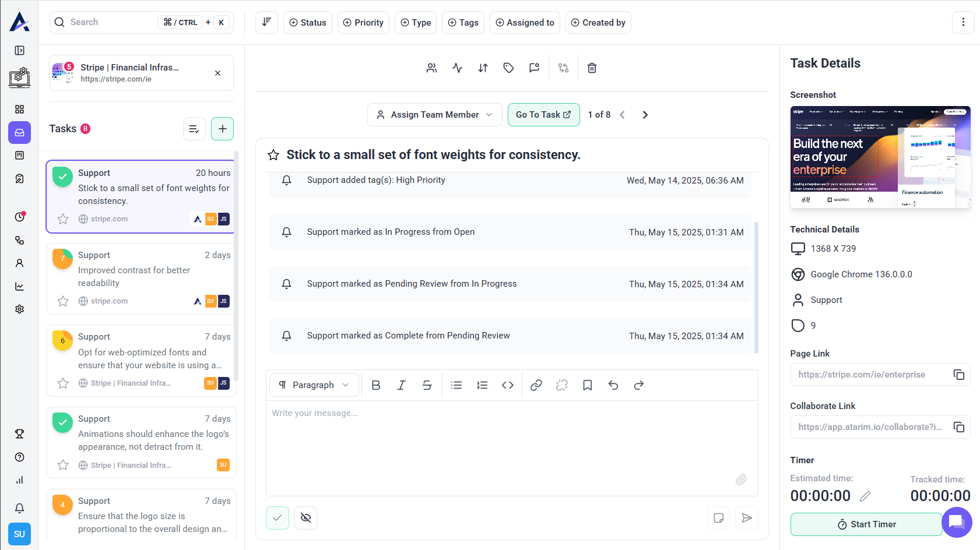Click the bookmark icon in editor toolbar

coord(588,385)
